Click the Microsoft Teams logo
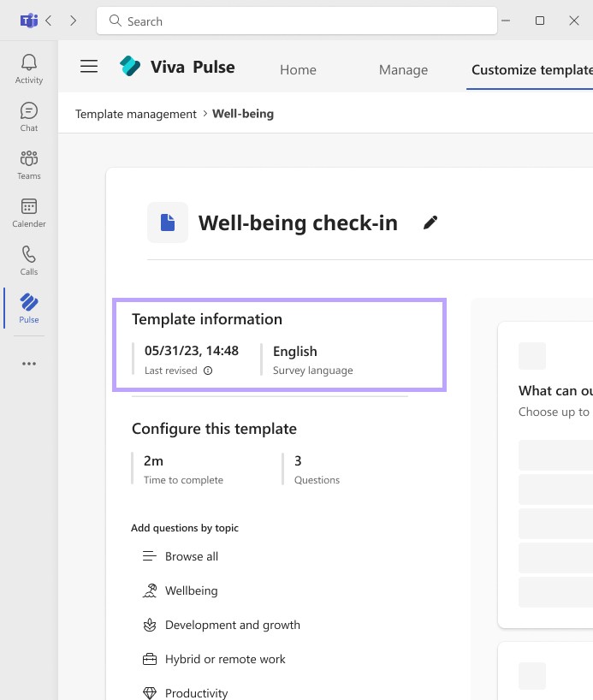Image resolution: width=593 pixels, height=700 pixels. point(29,21)
